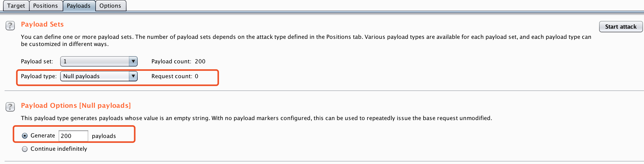The width and height of the screenshot is (644, 164).
Task: Click the Payload type dropdown arrow
Action: tap(133, 76)
